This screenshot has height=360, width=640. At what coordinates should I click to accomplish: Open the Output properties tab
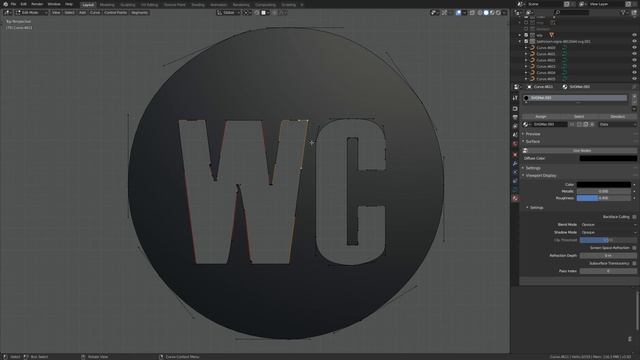[515, 117]
